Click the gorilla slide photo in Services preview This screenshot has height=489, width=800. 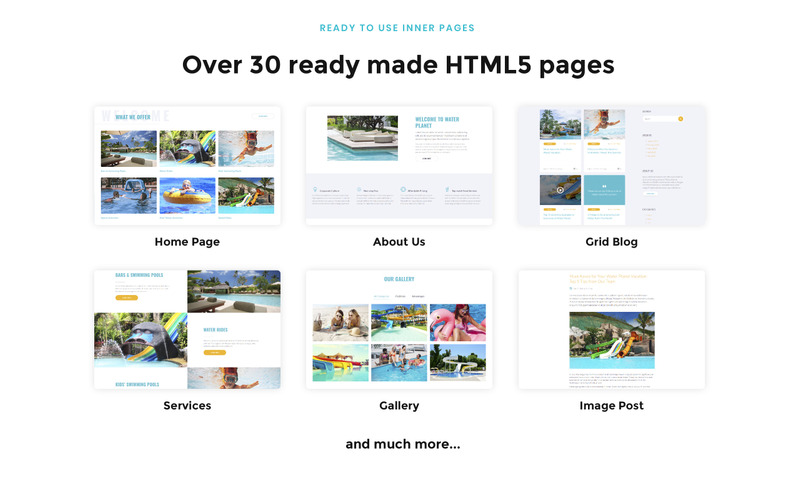[141, 340]
